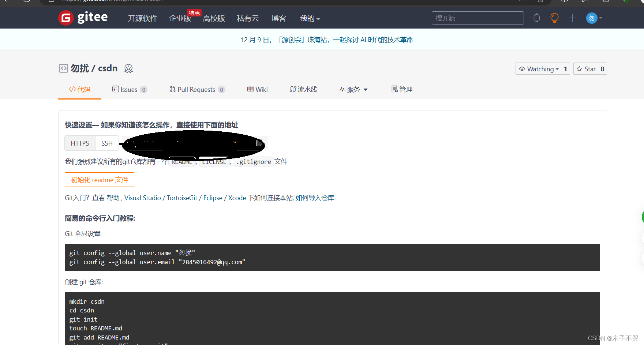Expand the 服务 dropdown tab
This screenshot has height=345, width=644.
click(x=353, y=89)
